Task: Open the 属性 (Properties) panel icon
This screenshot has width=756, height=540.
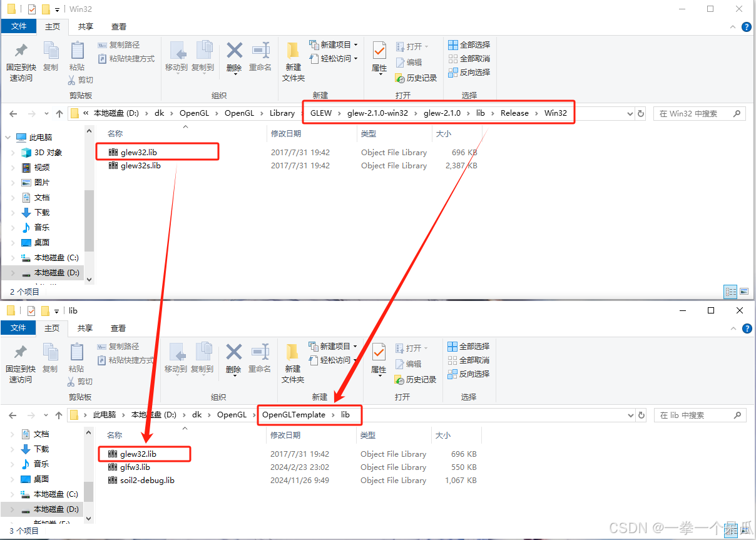Action: [x=379, y=56]
